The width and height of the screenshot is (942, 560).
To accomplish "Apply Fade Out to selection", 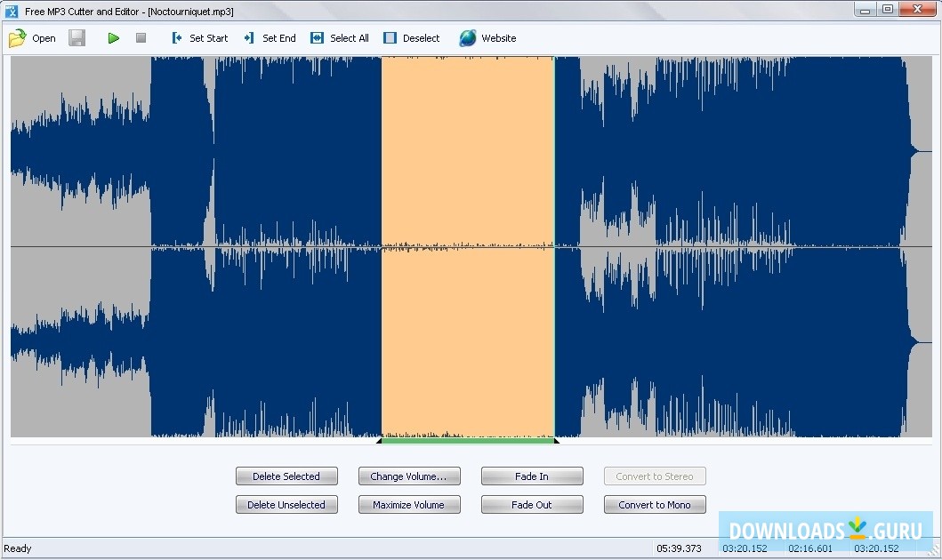I will 532,505.
